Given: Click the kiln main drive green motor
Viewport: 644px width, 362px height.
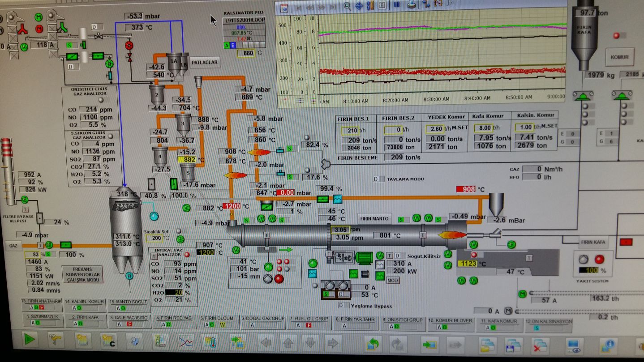Looking at the screenshot, I should click(364, 257).
